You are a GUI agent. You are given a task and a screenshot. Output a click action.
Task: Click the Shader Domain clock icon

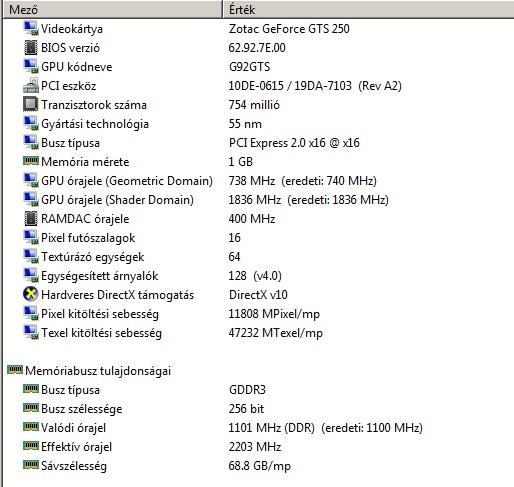pos(31,199)
